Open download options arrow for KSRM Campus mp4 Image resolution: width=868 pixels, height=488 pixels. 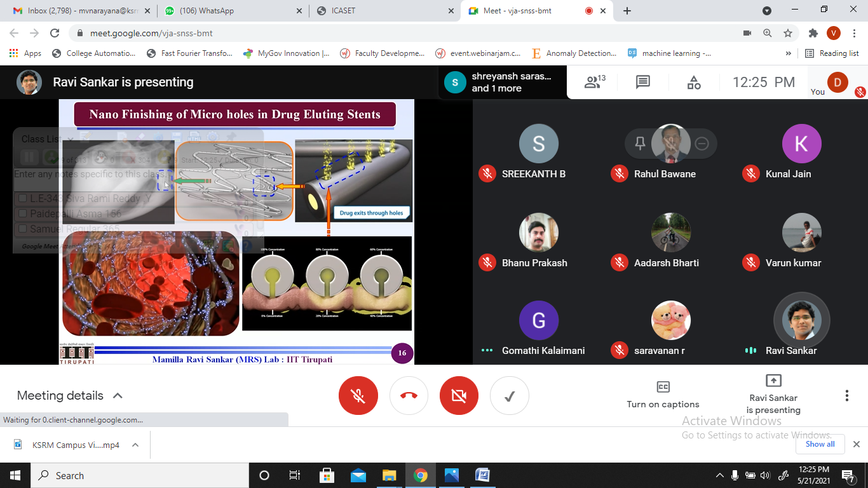pos(135,445)
